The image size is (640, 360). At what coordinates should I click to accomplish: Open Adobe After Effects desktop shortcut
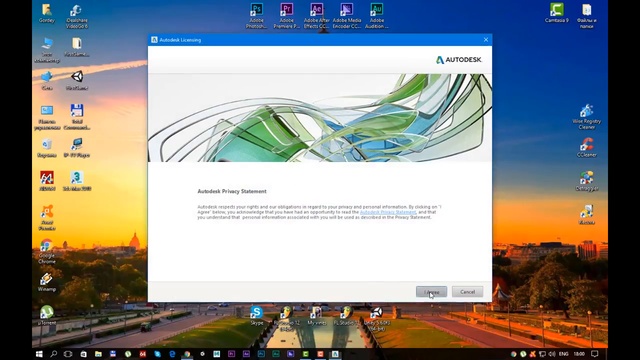tap(316, 16)
